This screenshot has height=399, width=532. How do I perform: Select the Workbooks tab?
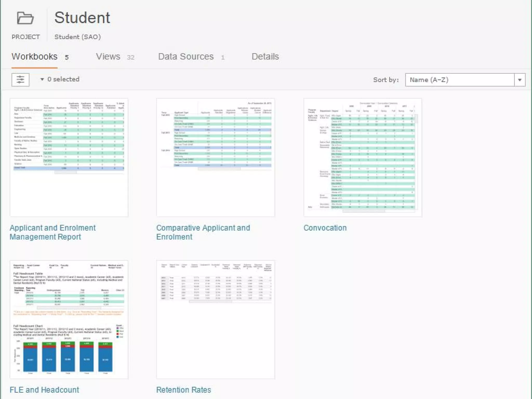[34, 57]
